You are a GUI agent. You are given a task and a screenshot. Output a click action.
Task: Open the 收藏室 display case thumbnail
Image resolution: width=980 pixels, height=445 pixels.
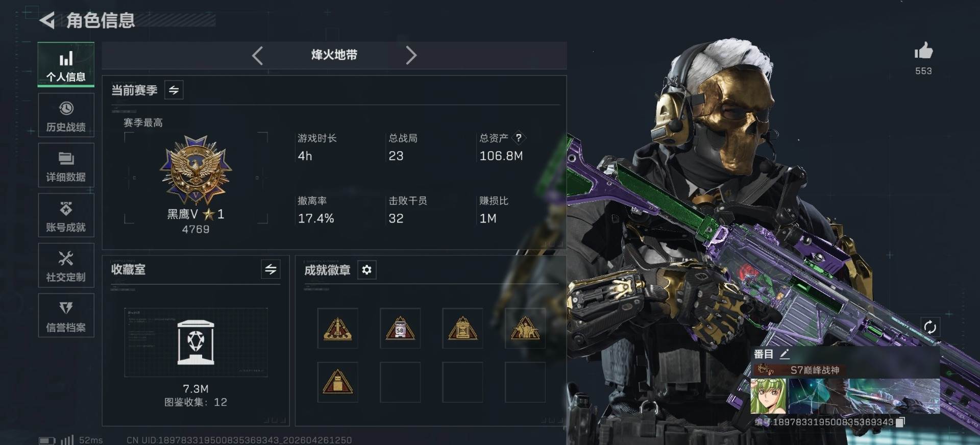point(196,342)
